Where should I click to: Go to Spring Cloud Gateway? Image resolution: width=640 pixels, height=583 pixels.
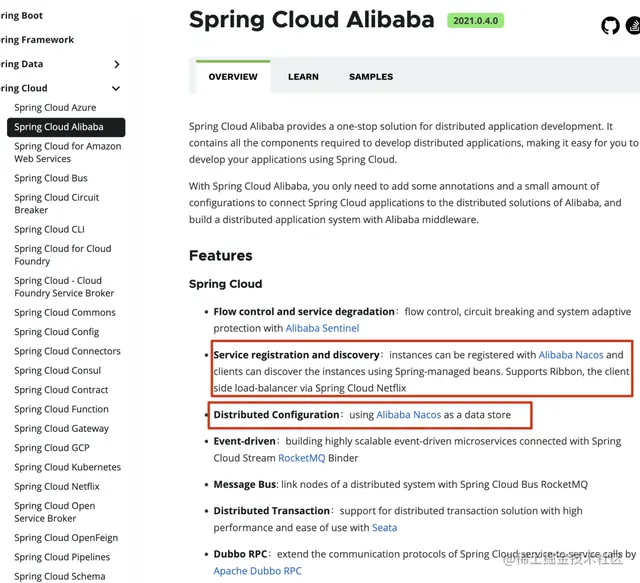[x=62, y=429]
